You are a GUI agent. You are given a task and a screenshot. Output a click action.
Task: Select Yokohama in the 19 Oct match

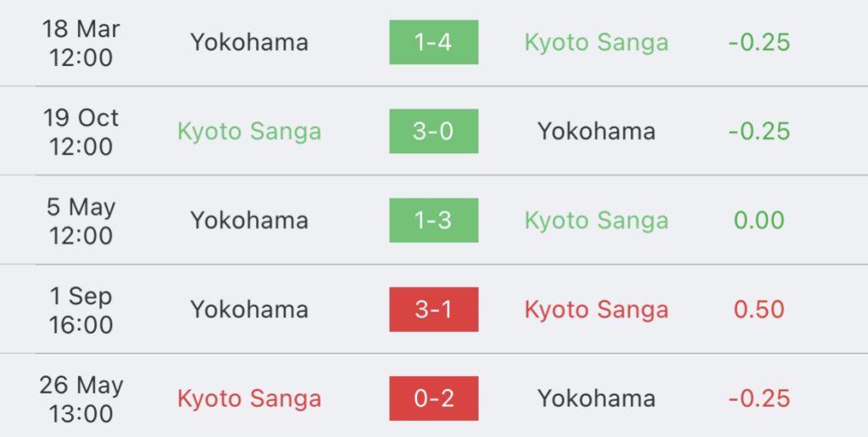(596, 131)
